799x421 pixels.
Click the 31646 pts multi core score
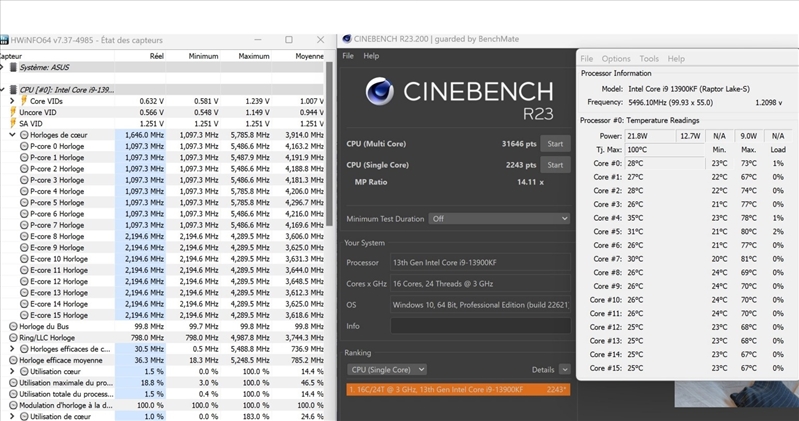pyautogui.click(x=519, y=144)
